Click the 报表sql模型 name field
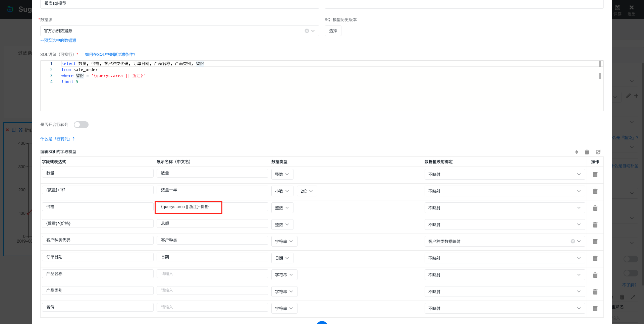The height and width of the screenshot is (324, 644). [179, 3]
